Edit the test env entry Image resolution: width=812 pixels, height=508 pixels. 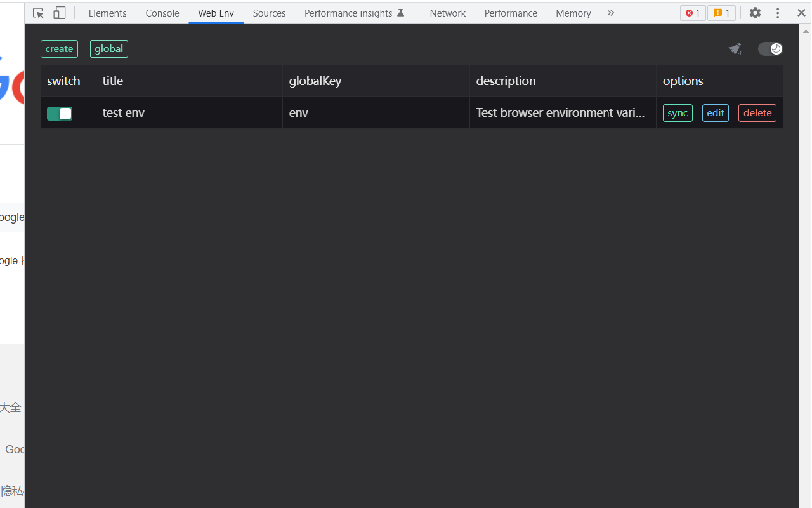pos(716,113)
